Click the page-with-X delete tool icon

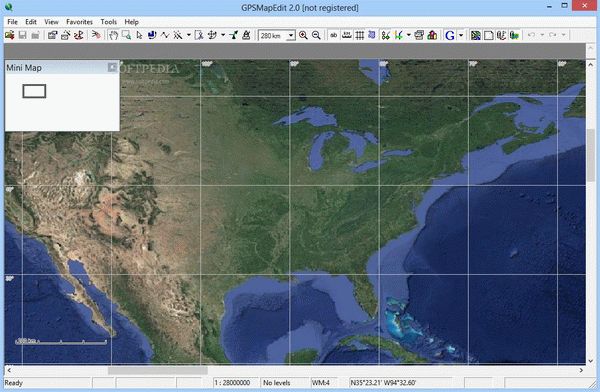(x=199, y=36)
